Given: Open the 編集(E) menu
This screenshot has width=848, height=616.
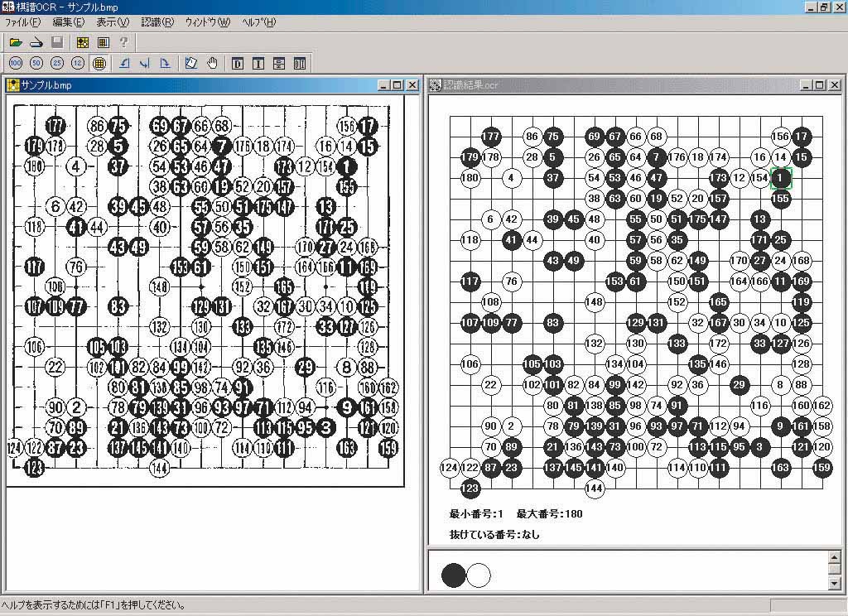Looking at the screenshot, I should pyautogui.click(x=68, y=22).
